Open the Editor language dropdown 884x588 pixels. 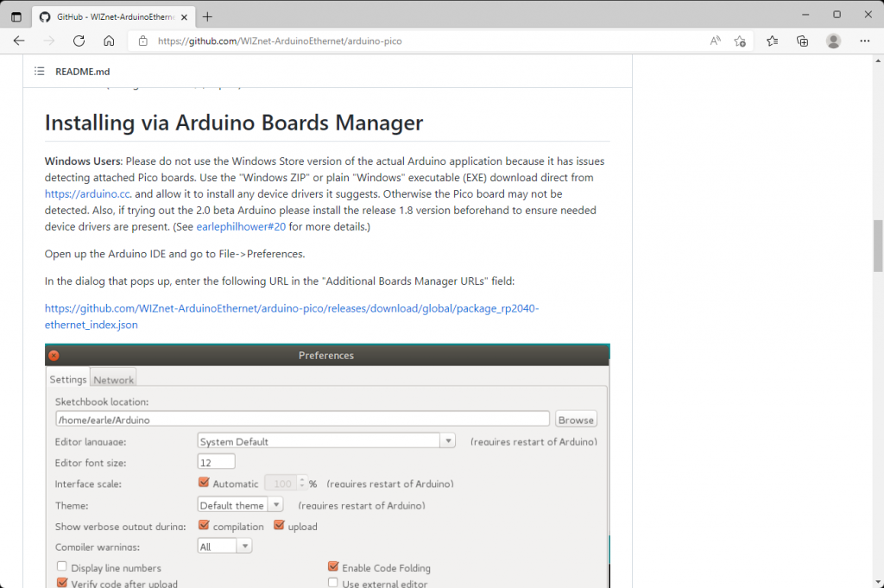(325, 441)
